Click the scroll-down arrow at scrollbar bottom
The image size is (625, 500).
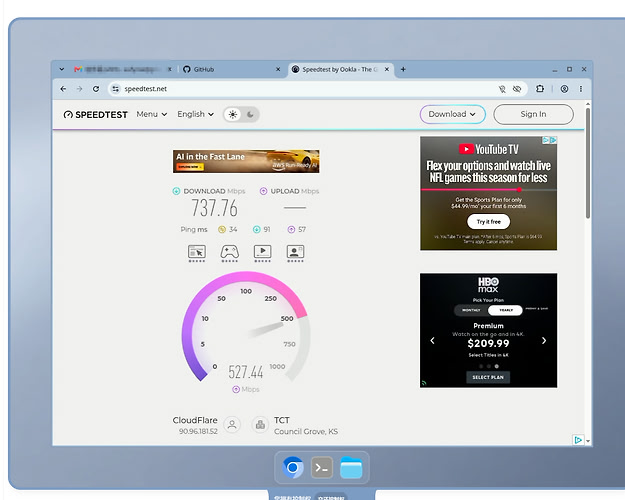coord(588,441)
